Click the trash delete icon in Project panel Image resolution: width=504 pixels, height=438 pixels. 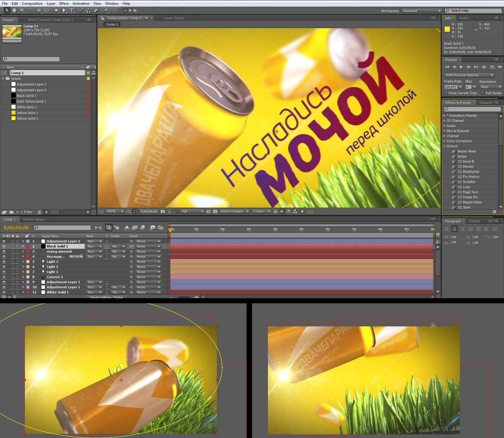click(39, 212)
